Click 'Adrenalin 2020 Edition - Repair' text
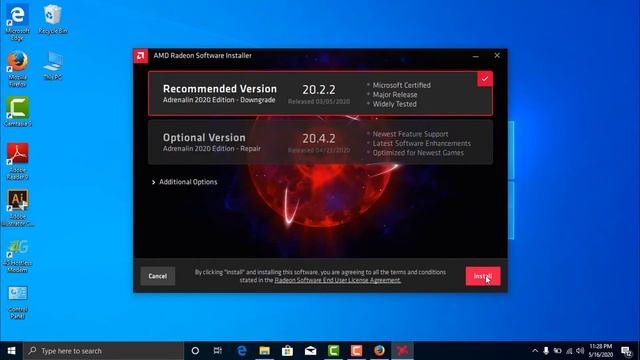Screen dimensions: 640x360 (x=211, y=149)
